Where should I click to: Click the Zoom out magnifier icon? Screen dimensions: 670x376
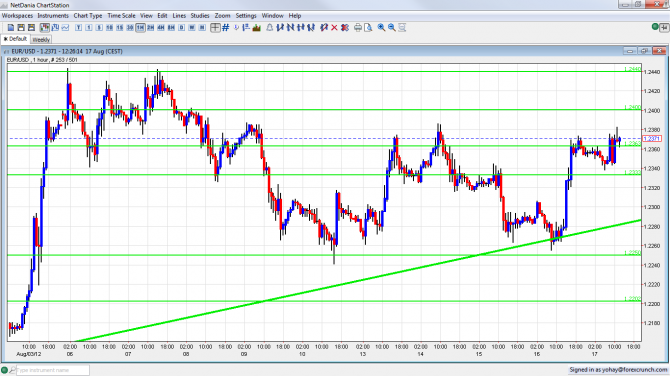pos(391,27)
